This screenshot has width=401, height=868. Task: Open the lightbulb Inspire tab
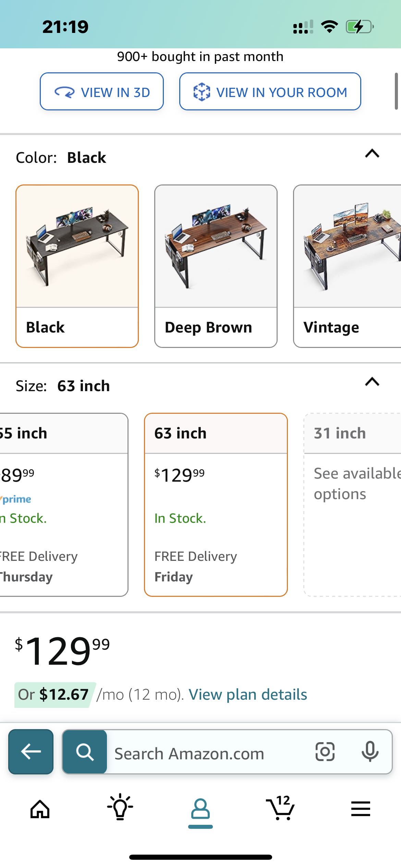[x=120, y=807]
